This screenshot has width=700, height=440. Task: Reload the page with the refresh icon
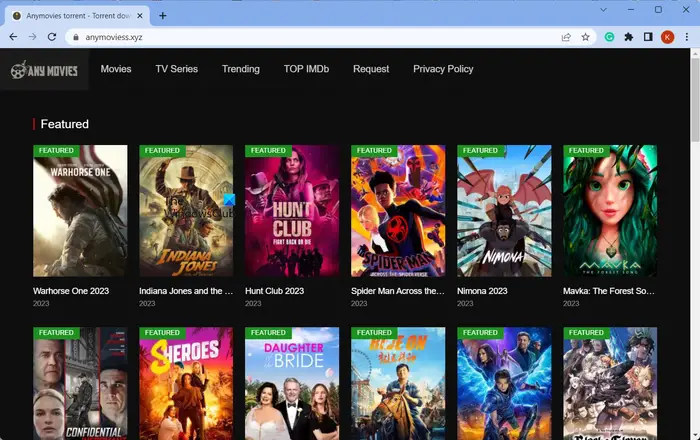click(52, 37)
